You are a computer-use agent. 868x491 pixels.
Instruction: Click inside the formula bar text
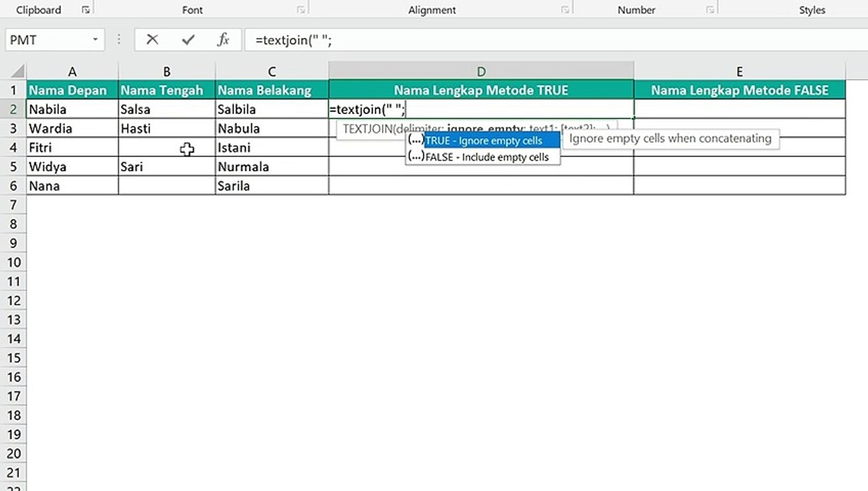coord(293,40)
